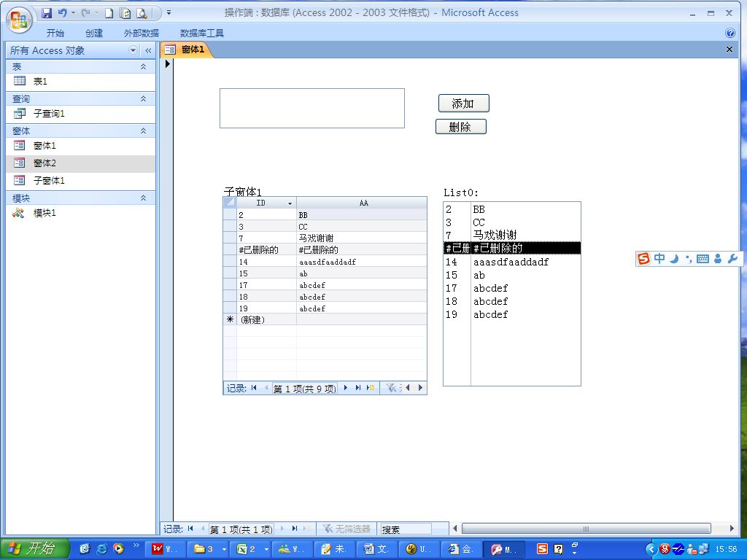Collapse the 表 group

coord(143,66)
